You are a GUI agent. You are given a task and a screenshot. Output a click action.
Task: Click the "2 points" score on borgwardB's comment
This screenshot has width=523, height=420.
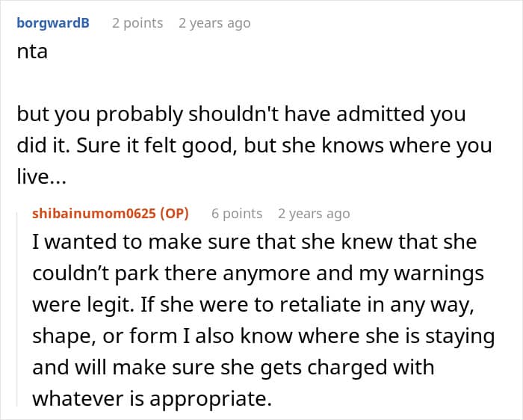pos(137,22)
